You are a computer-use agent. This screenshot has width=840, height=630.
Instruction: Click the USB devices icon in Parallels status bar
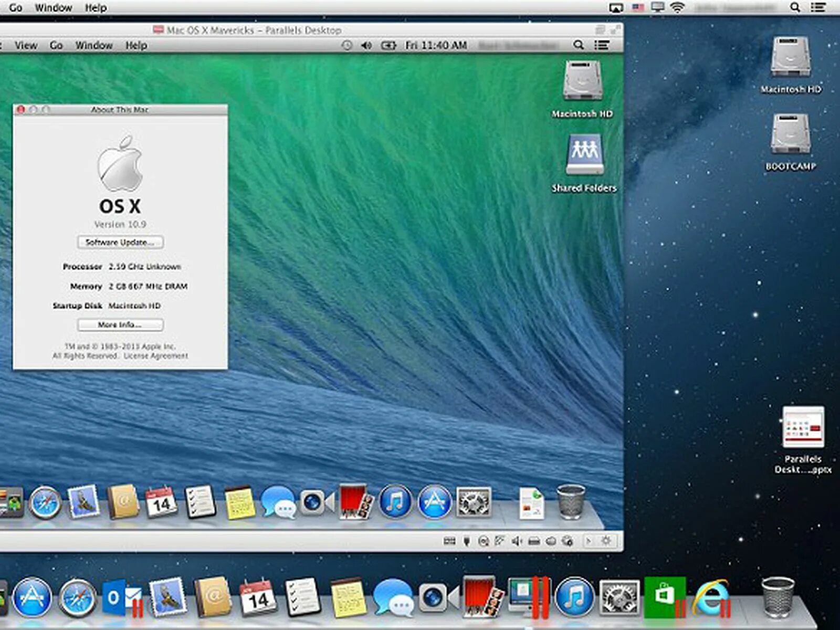click(x=467, y=541)
